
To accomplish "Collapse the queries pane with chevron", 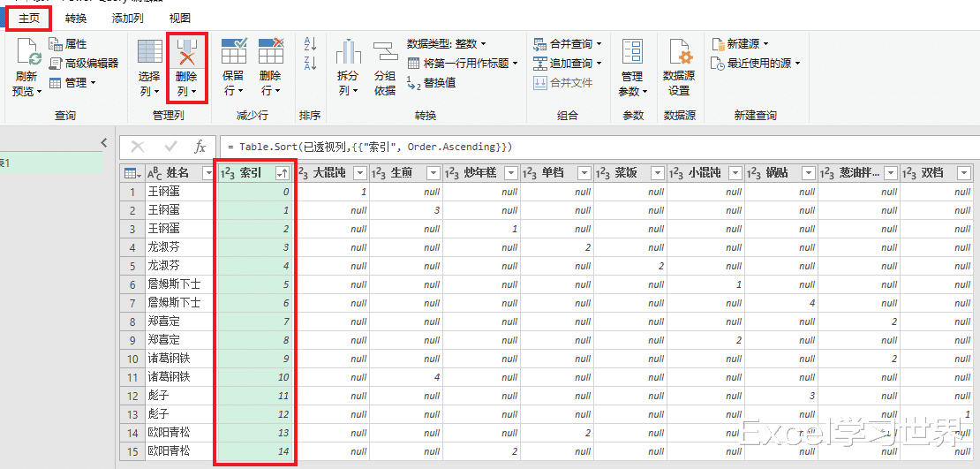I will tap(104, 143).
